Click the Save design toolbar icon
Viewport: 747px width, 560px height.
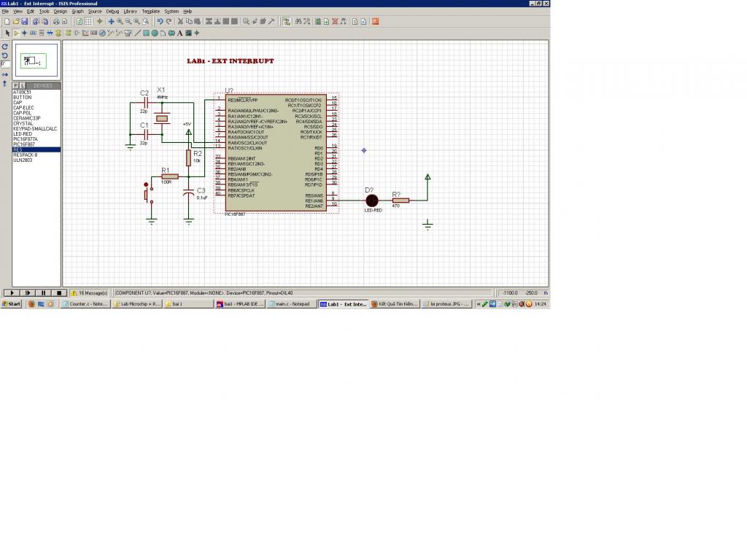click(25, 22)
